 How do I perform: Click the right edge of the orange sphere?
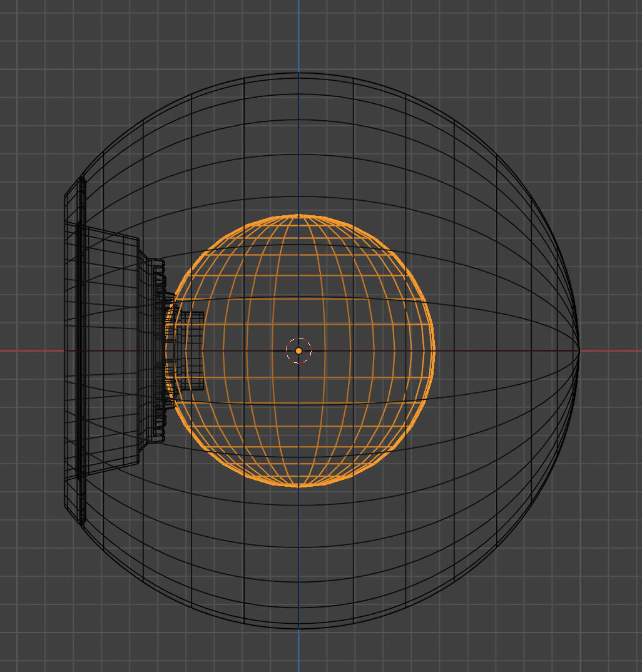[x=434, y=350]
